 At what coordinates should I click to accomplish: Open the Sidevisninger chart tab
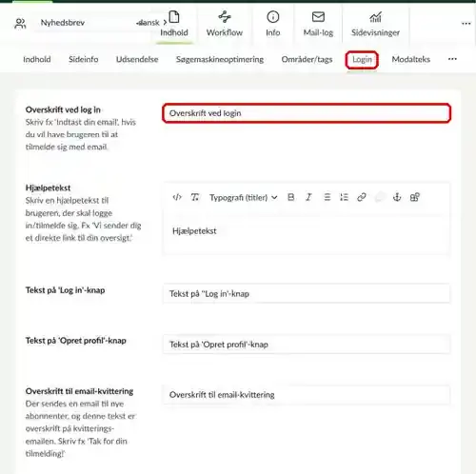pyautogui.click(x=375, y=24)
